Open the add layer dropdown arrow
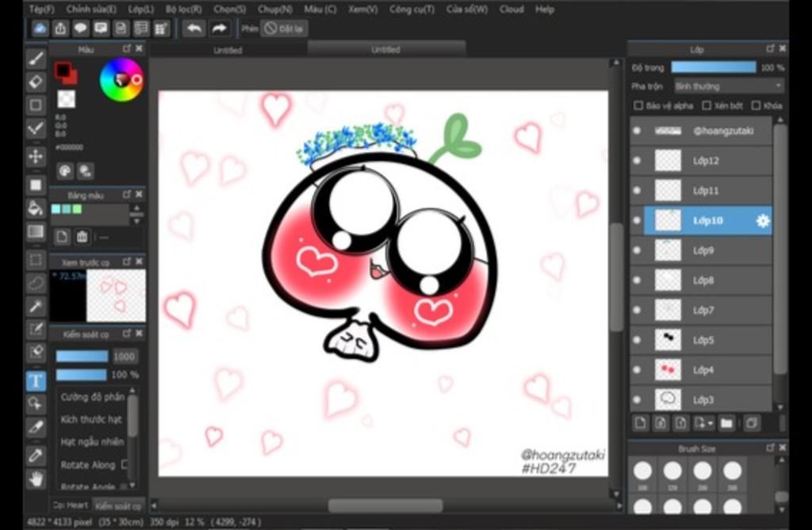The width and height of the screenshot is (812, 530). tap(711, 424)
